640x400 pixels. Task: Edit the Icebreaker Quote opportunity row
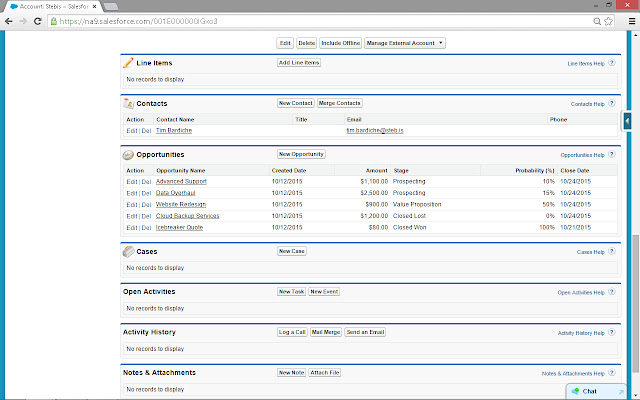point(132,228)
